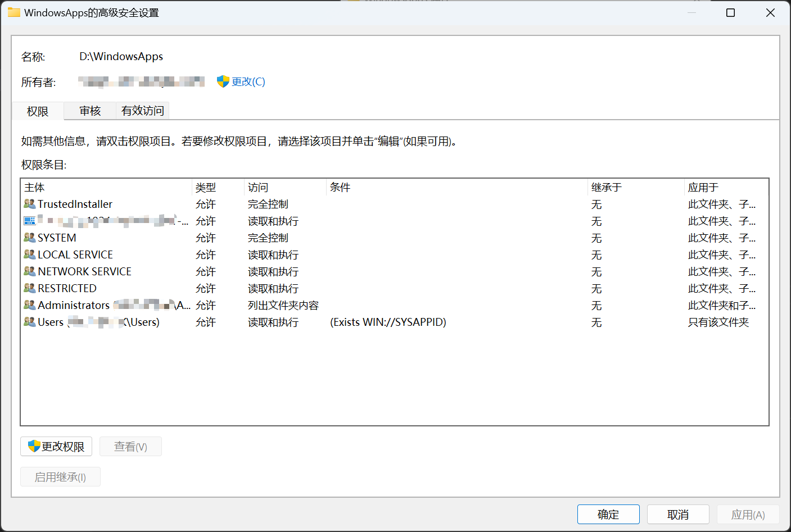This screenshot has height=532, width=791.
Task: Select the 权限 tab
Action: pyautogui.click(x=38, y=111)
